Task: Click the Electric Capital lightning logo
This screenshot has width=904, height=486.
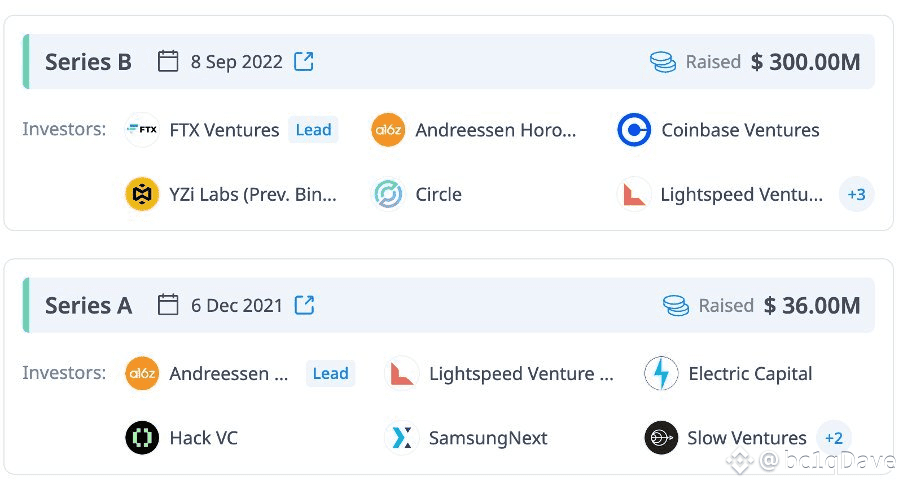Action: 661,374
